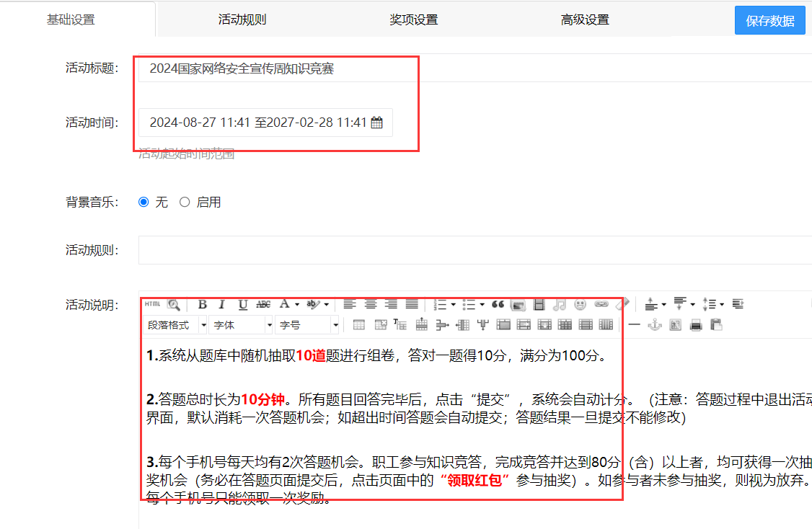Expand the line height dropdown
The image size is (812, 529).
point(722,305)
